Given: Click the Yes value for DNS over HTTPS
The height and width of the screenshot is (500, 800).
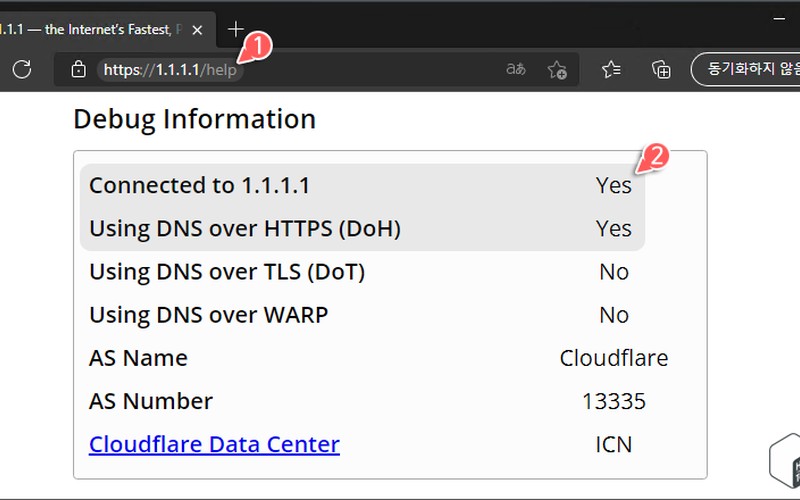Looking at the screenshot, I should (614, 229).
